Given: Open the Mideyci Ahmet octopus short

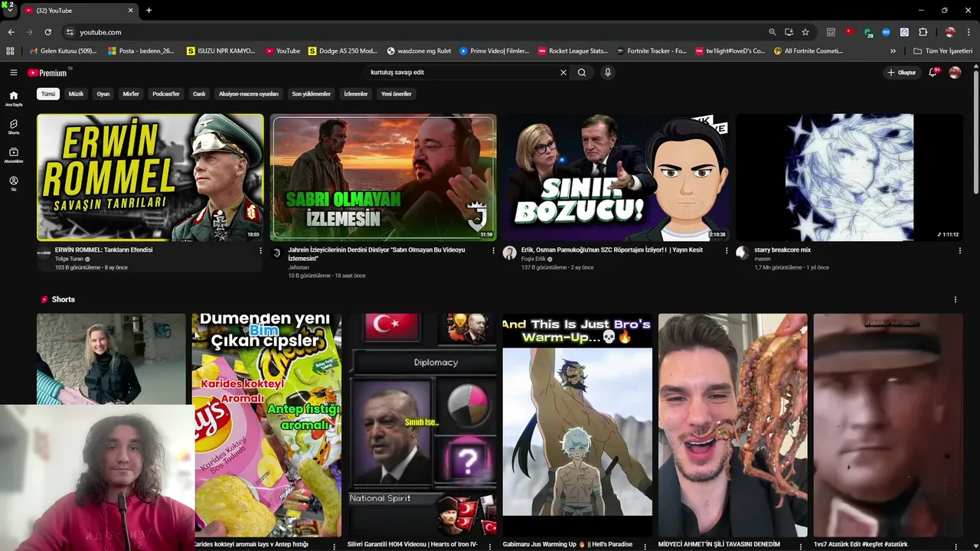Looking at the screenshot, I should tap(733, 425).
